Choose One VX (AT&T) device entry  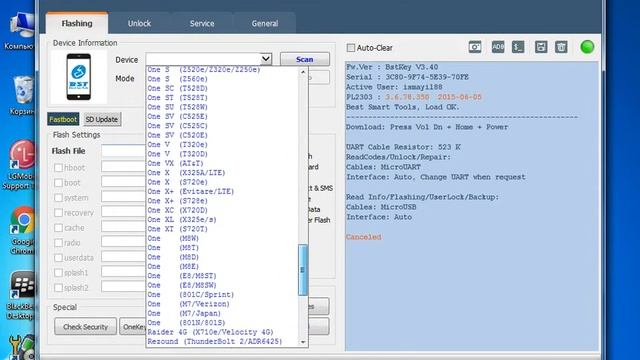[222, 163]
